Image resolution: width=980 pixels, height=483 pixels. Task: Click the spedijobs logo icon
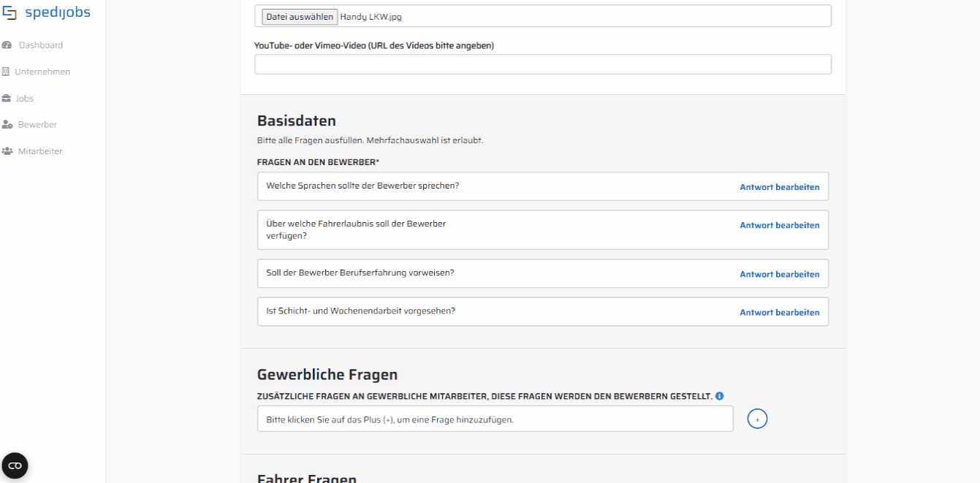pos(10,12)
